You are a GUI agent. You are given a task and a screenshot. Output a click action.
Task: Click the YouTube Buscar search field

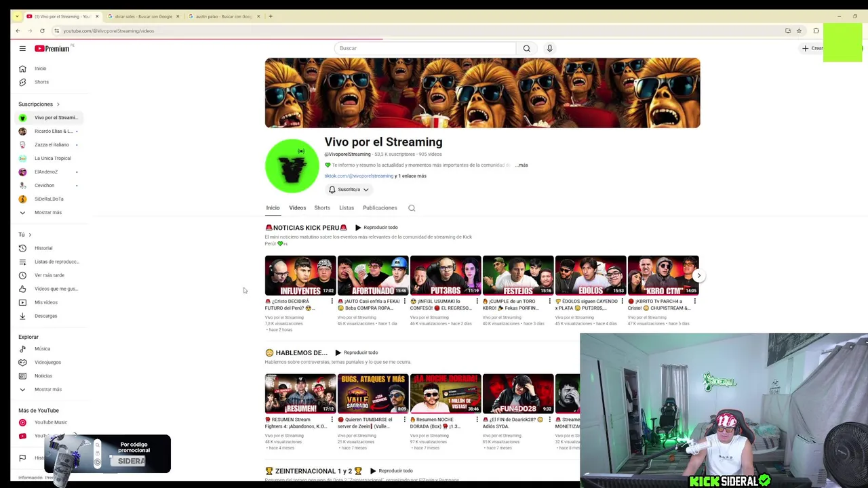click(x=425, y=48)
